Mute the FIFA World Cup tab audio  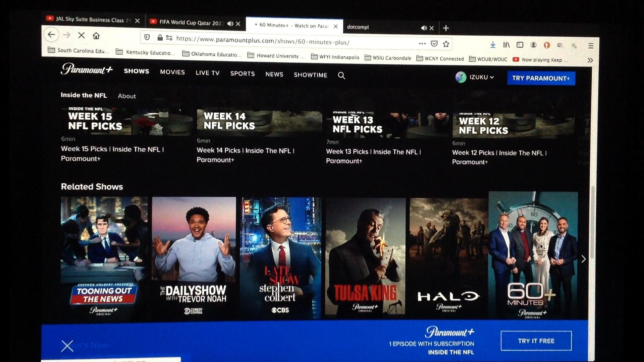pyautogui.click(x=230, y=23)
